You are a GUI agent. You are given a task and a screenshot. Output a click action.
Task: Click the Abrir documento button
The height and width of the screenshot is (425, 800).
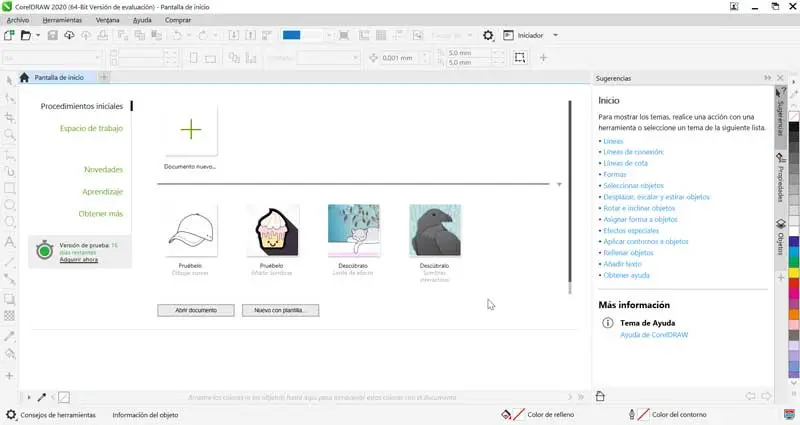(196, 310)
